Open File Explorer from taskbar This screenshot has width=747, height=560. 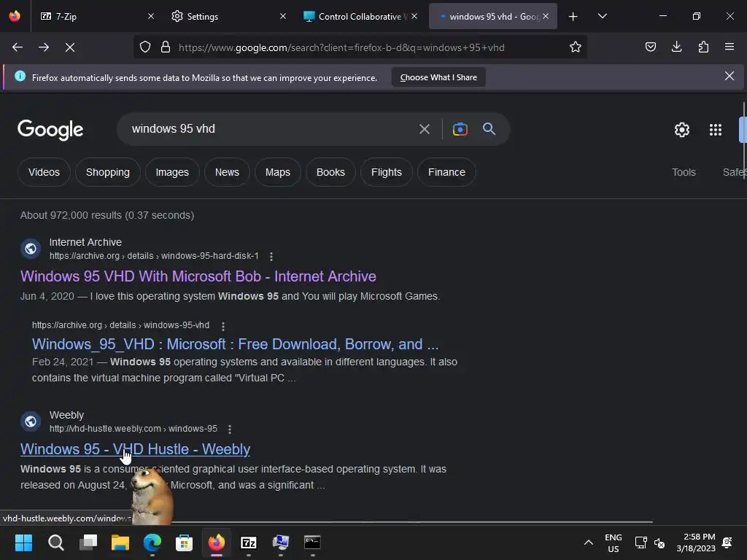point(120,542)
